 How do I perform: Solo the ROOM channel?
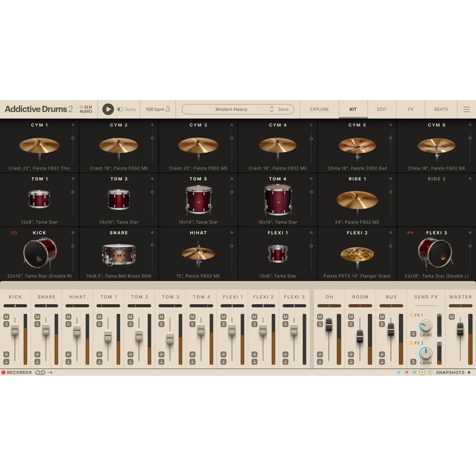click(x=351, y=324)
